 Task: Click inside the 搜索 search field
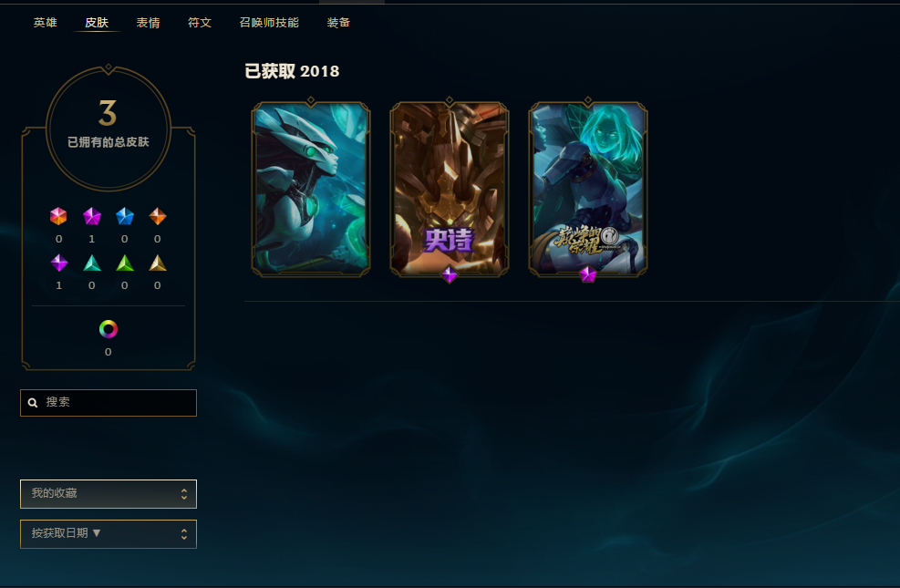[x=109, y=403]
